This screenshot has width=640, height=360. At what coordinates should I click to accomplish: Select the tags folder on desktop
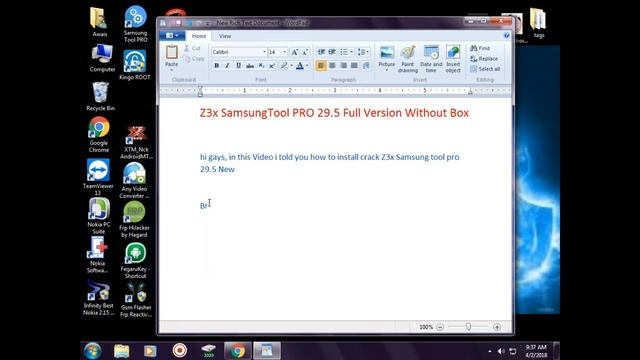click(x=538, y=23)
